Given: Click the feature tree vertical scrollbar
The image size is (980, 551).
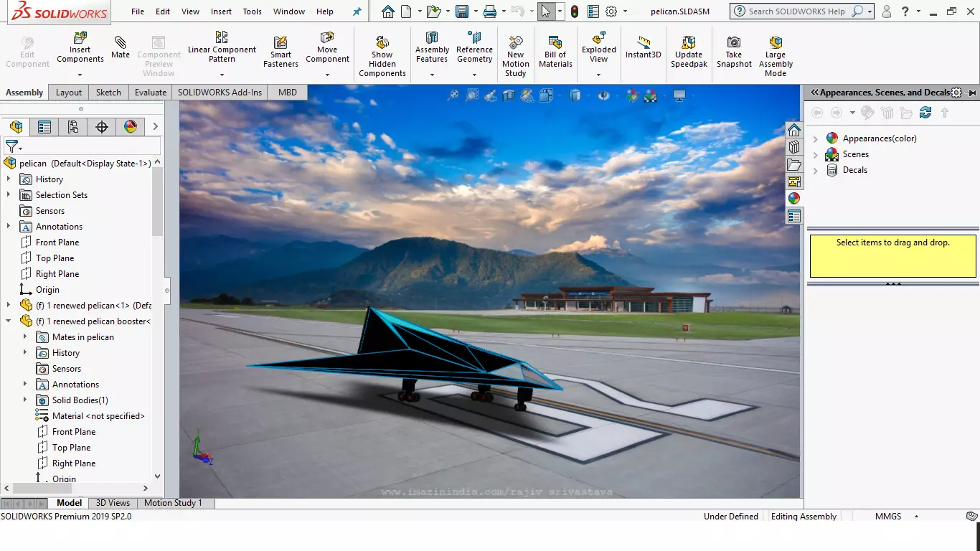Looking at the screenshot, I should coord(158,202).
